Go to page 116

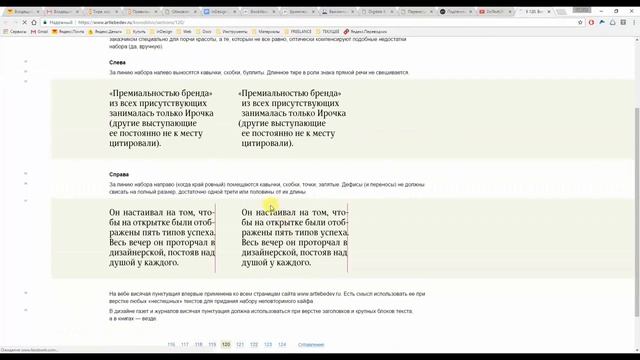tap(171, 344)
